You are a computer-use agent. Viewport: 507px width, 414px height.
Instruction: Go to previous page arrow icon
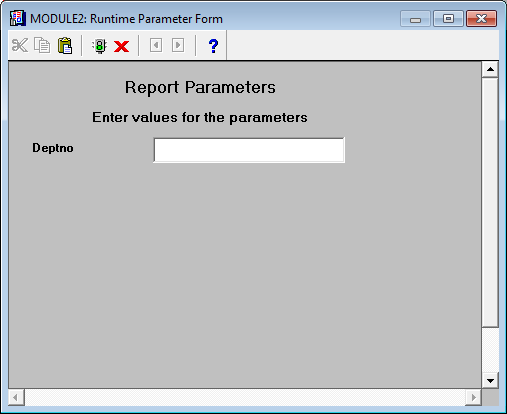(156, 45)
